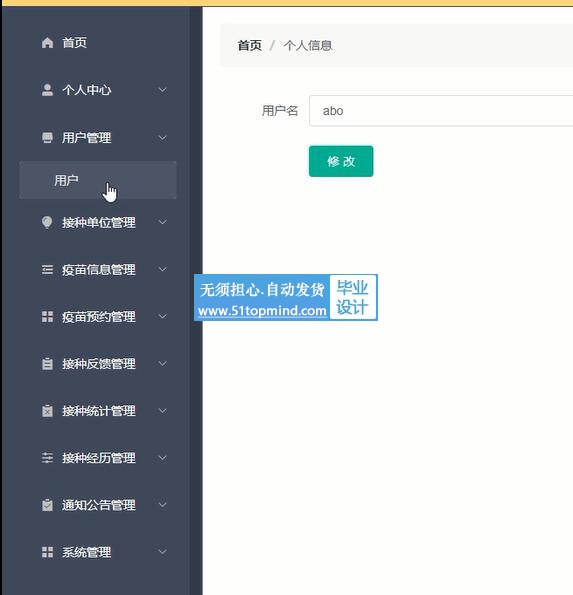Click the home icon beside 首页

coord(47,42)
